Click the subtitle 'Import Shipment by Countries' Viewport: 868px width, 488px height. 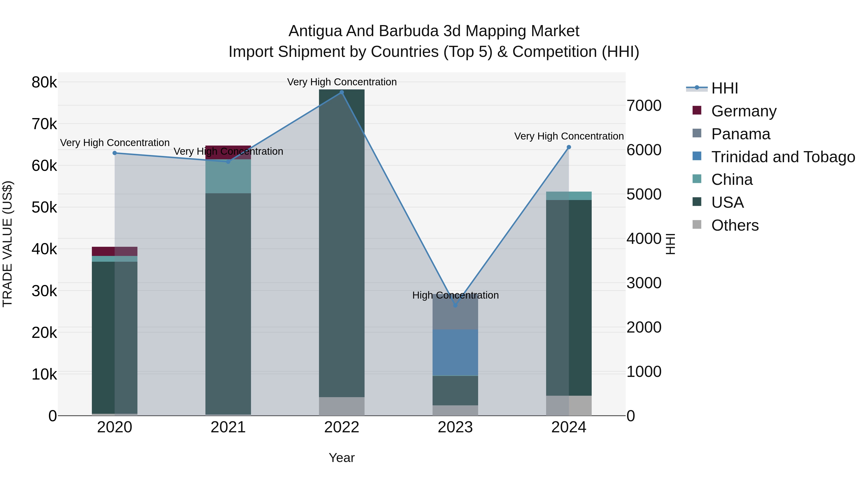click(333, 52)
